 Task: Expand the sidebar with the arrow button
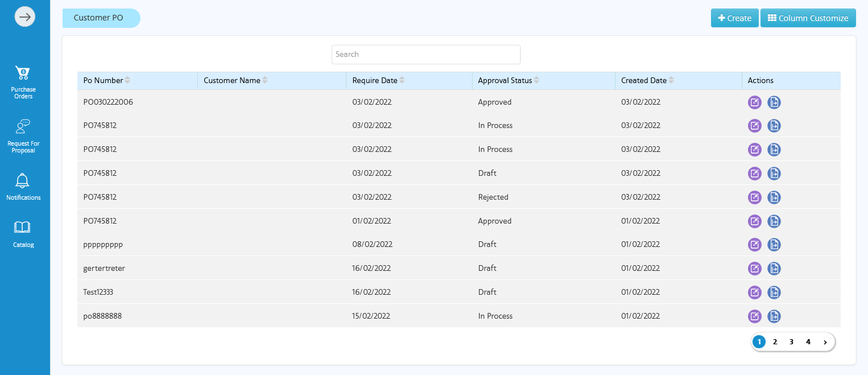[25, 17]
